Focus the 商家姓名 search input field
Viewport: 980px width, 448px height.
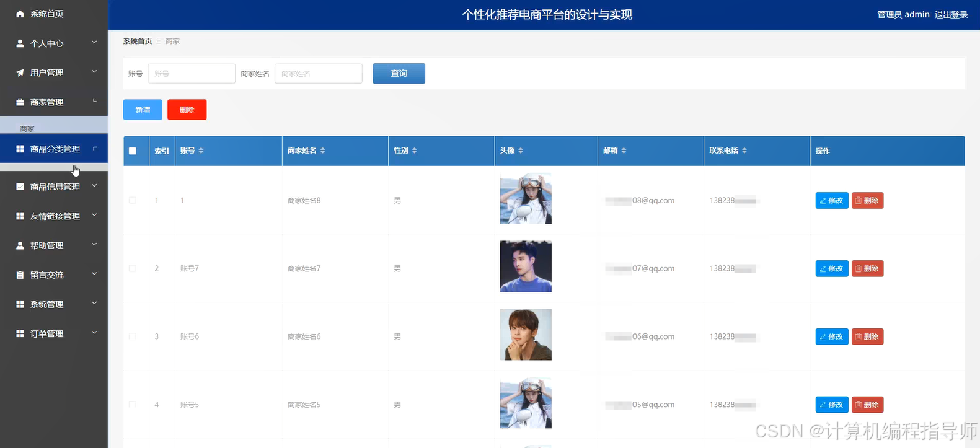[319, 73]
